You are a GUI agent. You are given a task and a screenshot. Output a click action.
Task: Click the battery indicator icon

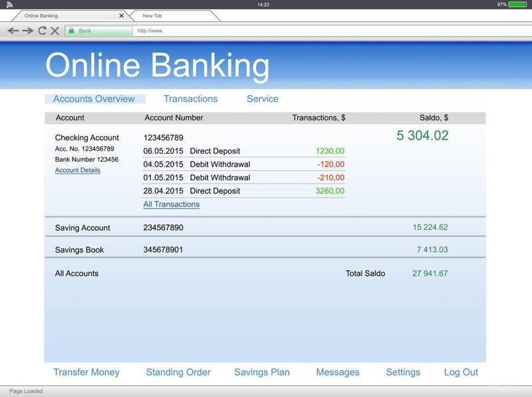click(x=517, y=5)
